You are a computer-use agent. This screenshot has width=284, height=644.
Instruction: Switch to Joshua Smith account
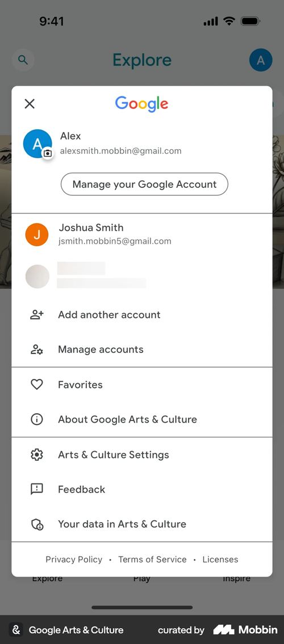pyautogui.click(x=142, y=234)
